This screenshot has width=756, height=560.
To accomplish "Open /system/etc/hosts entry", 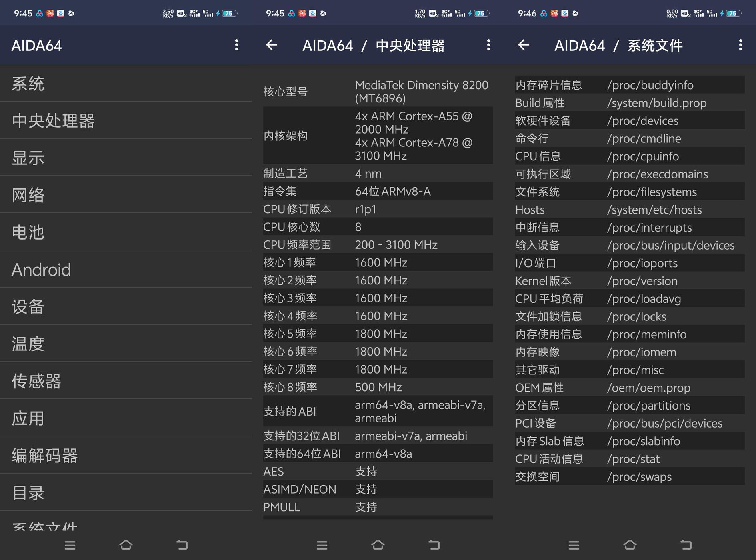I will [630, 210].
